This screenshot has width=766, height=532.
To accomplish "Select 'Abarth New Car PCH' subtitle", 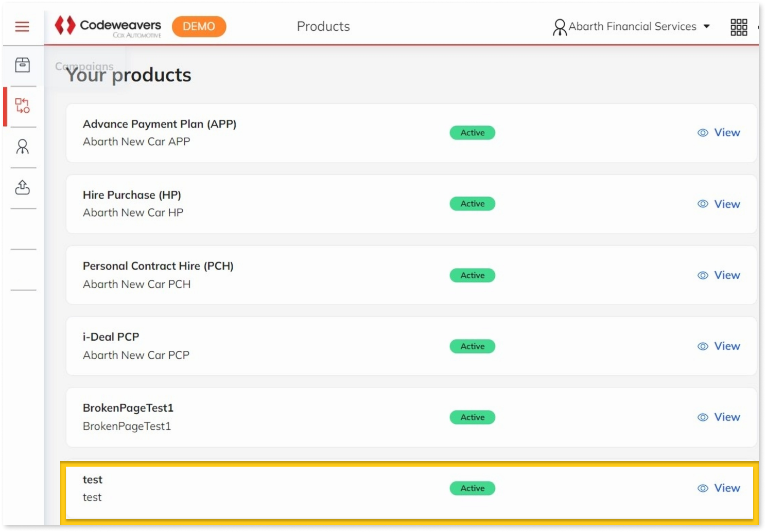I will [x=136, y=284].
